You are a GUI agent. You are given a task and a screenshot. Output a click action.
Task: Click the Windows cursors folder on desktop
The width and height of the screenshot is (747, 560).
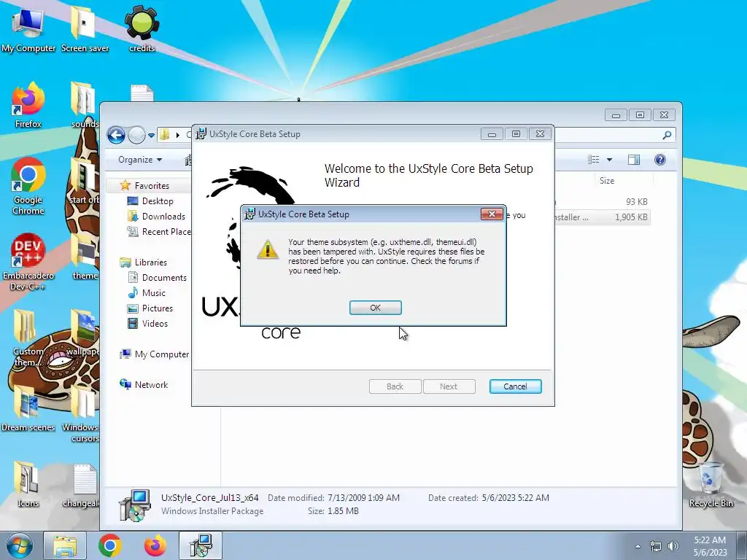[81, 414]
